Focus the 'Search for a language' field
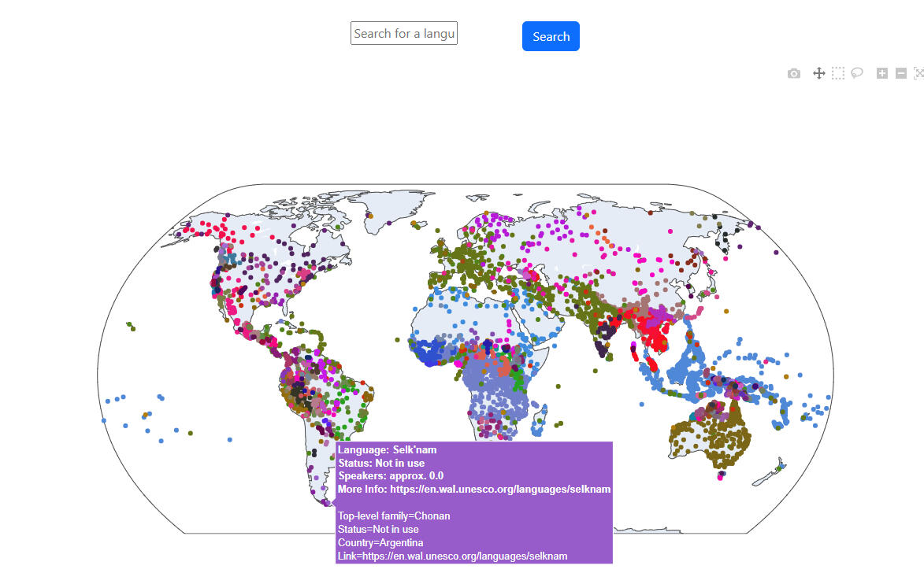924x584 pixels. [x=403, y=33]
